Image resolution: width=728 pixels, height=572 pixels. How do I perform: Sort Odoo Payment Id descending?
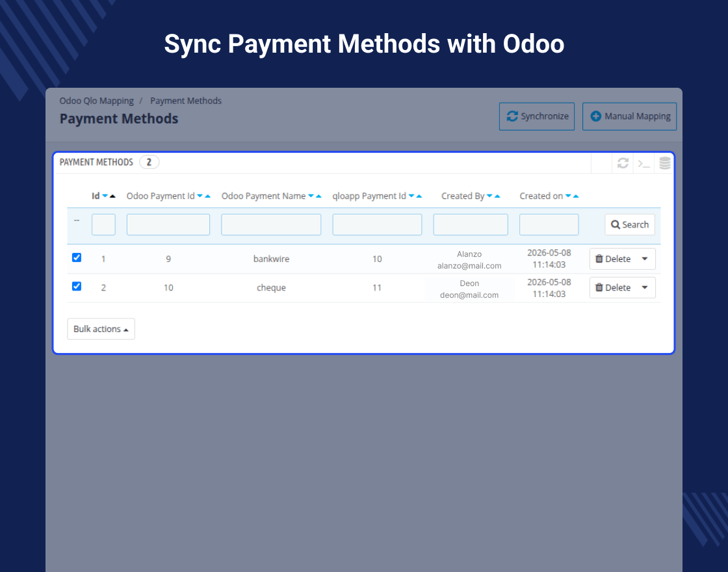click(x=200, y=196)
